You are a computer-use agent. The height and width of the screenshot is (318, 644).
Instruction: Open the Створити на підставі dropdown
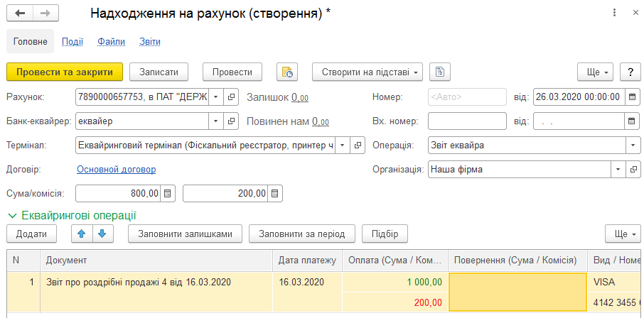[x=367, y=72]
